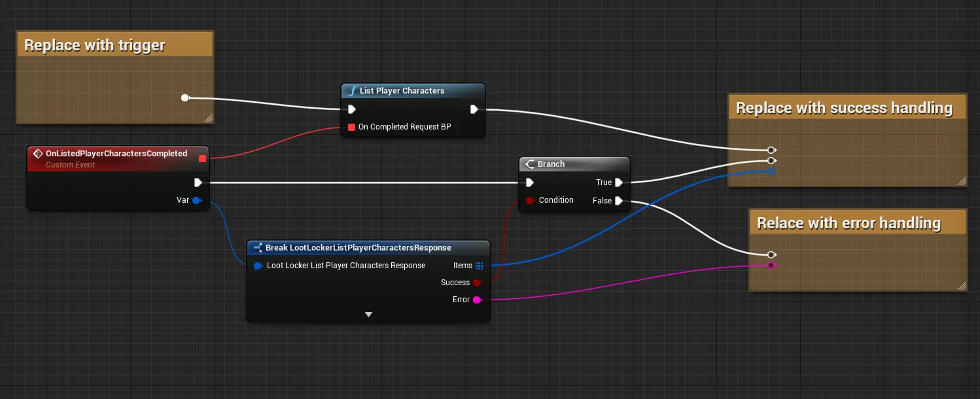980x399 pixels.
Task: Click the exec output pin of the custom event
Action: tap(198, 182)
